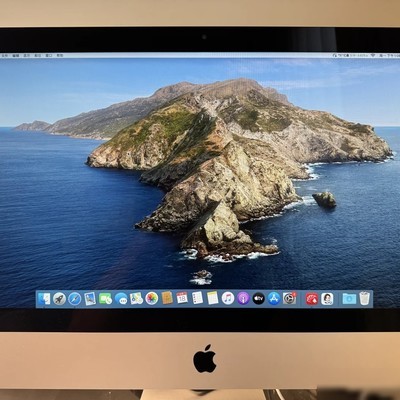Open the Reminders list icon

(197, 298)
